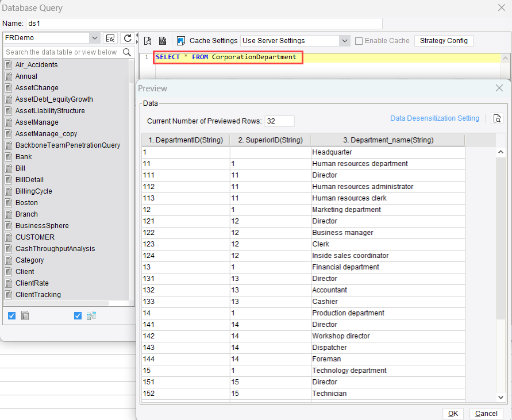Expand the cache settings selector arrow
Viewport: 512px width, 420px height.
(344, 41)
